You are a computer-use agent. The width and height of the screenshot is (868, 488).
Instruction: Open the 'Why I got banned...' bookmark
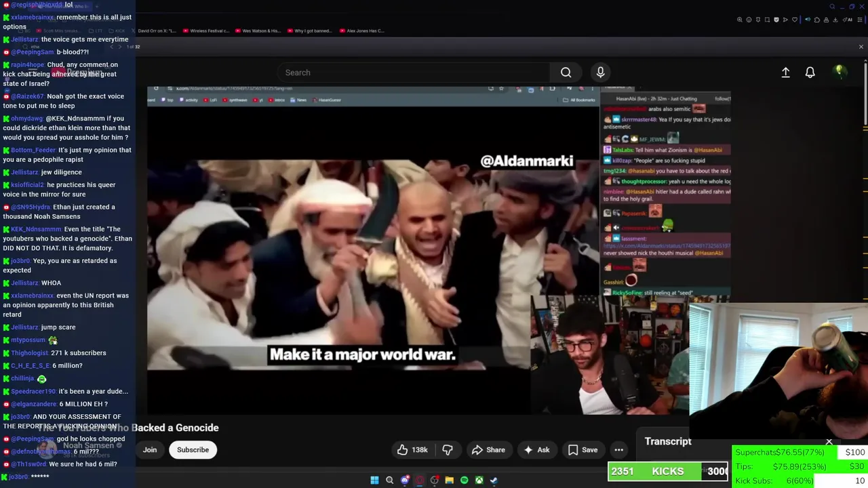[309, 30]
